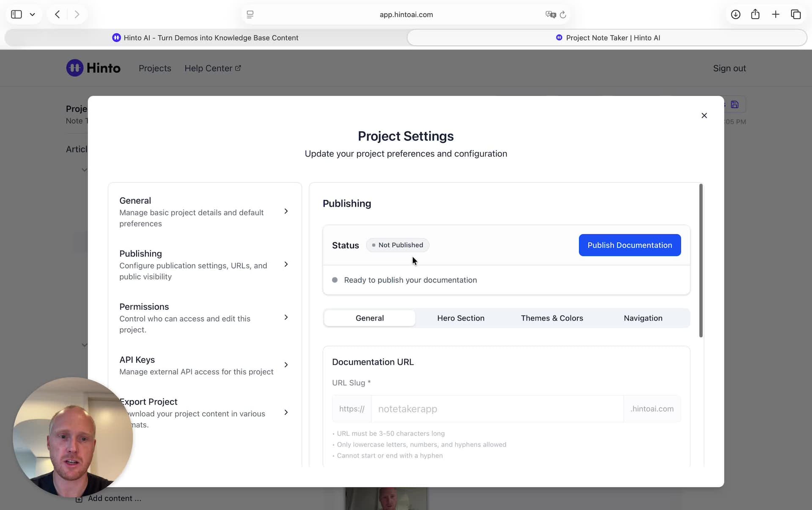The image size is (812, 510).
Task: Click the settings panel vertical scrollbar
Action: point(701,261)
